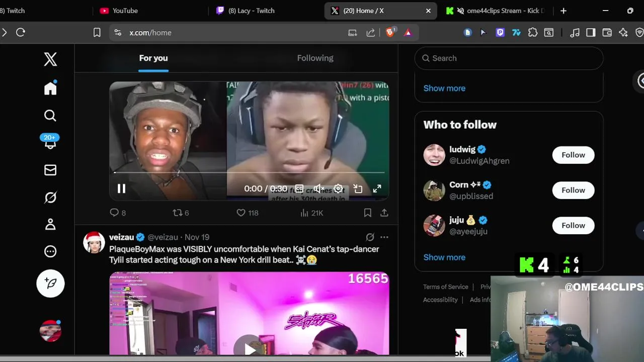Open the More circle menu in sidebar
Screen dimensions: 644x362
[x=50, y=251]
